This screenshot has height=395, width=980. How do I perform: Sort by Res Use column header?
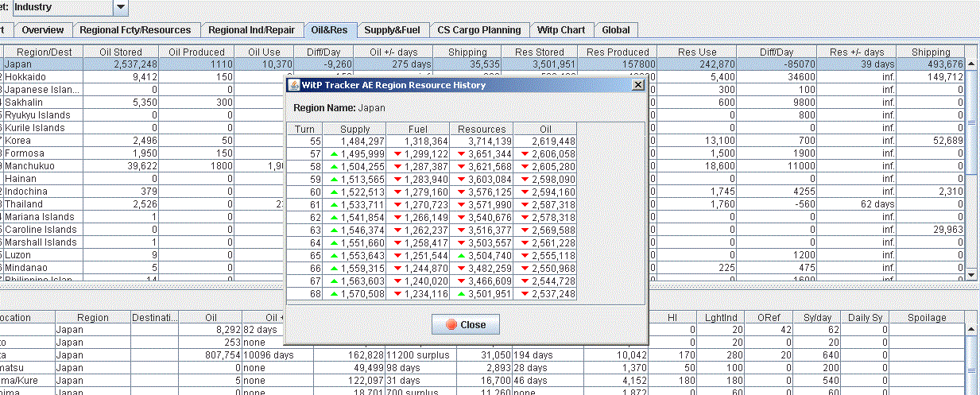[697, 52]
